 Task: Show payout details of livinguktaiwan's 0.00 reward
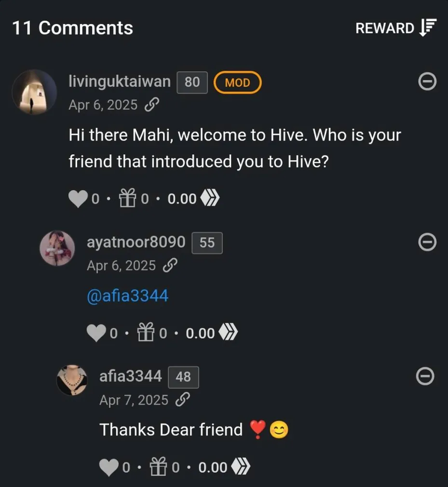(x=193, y=199)
